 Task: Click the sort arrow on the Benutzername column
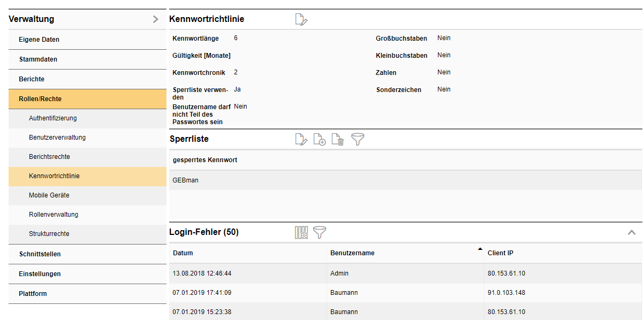[x=481, y=249]
